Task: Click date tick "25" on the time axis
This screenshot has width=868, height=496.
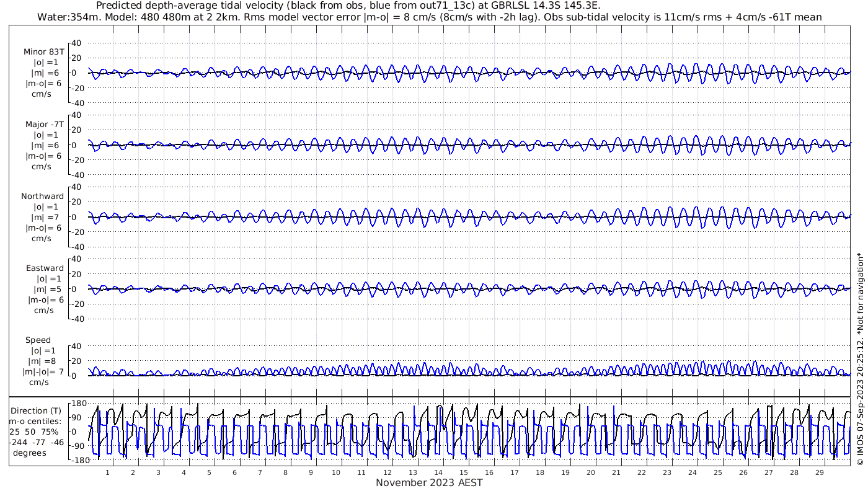Action: [717, 472]
